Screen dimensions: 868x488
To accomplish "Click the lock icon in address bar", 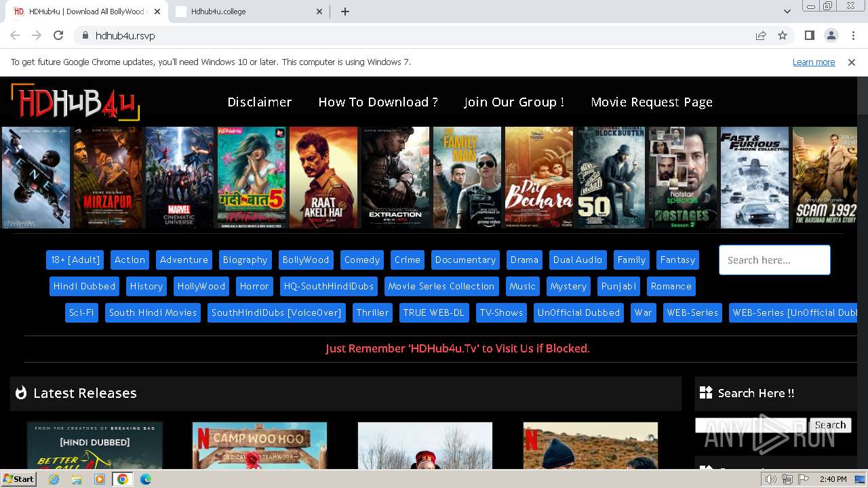I will (x=85, y=35).
